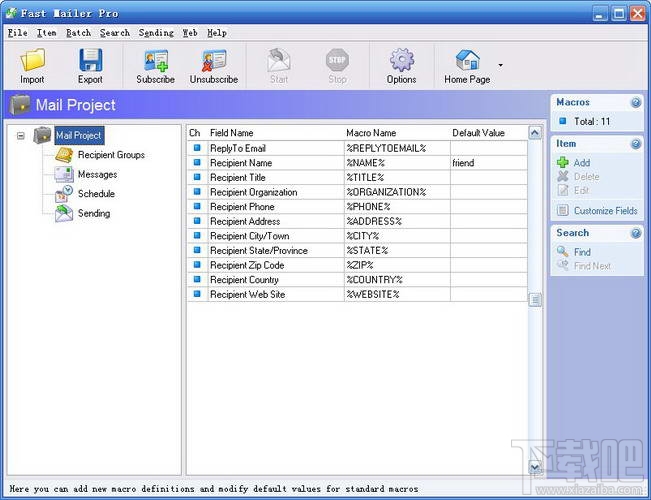This screenshot has height=500, width=651.
Task: Open Options with the gear icon
Action: click(x=401, y=60)
